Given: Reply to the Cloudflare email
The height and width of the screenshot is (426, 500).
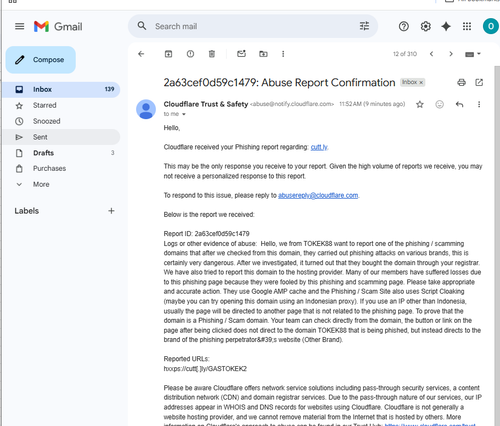Looking at the screenshot, I should click(x=459, y=104).
